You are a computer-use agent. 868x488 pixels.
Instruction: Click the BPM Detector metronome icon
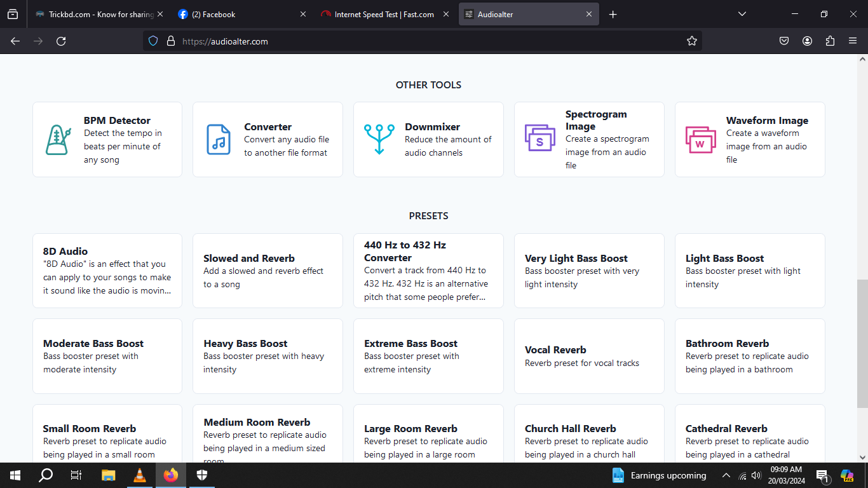tap(58, 140)
